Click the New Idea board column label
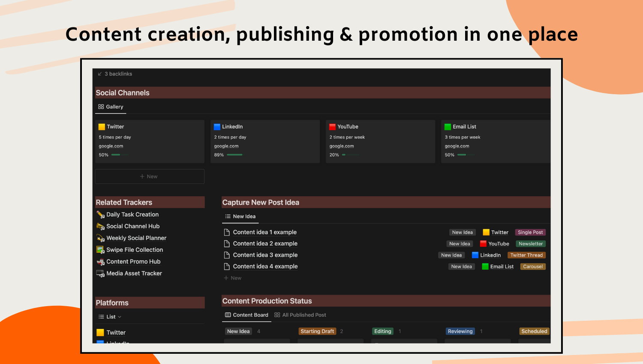 pos(238,331)
